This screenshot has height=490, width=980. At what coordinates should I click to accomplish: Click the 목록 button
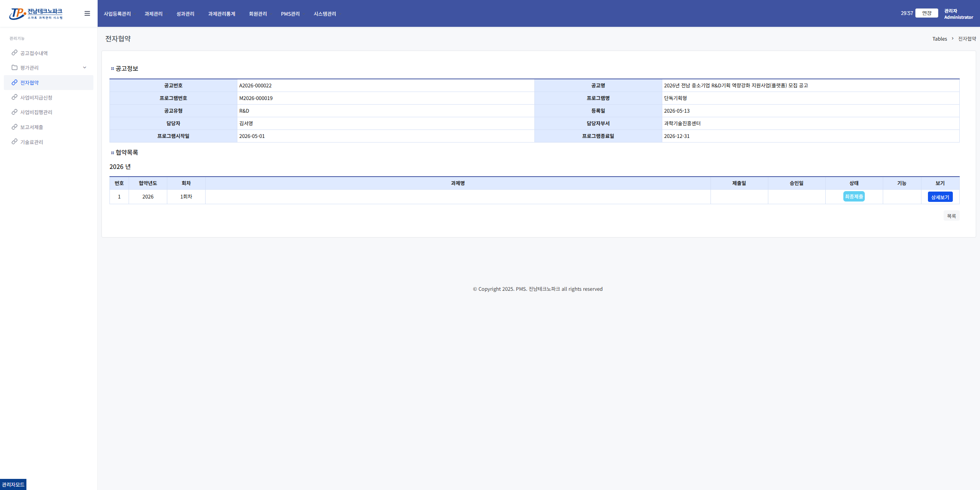[952, 216]
